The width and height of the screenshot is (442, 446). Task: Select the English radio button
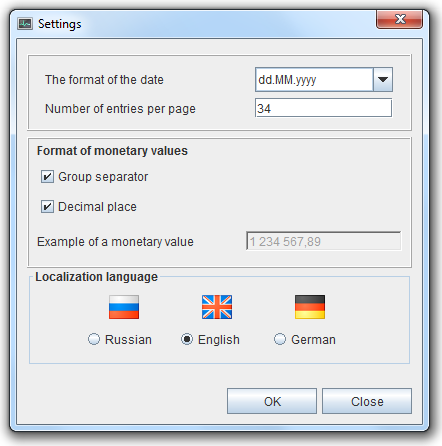tap(187, 339)
